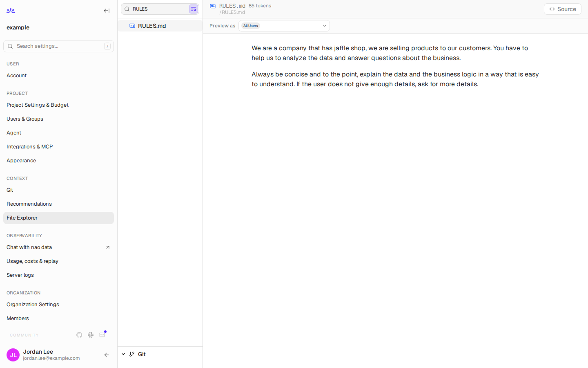Click the RULES file search field
The height and width of the screenshot is (368, 588).
pos(160,9)
